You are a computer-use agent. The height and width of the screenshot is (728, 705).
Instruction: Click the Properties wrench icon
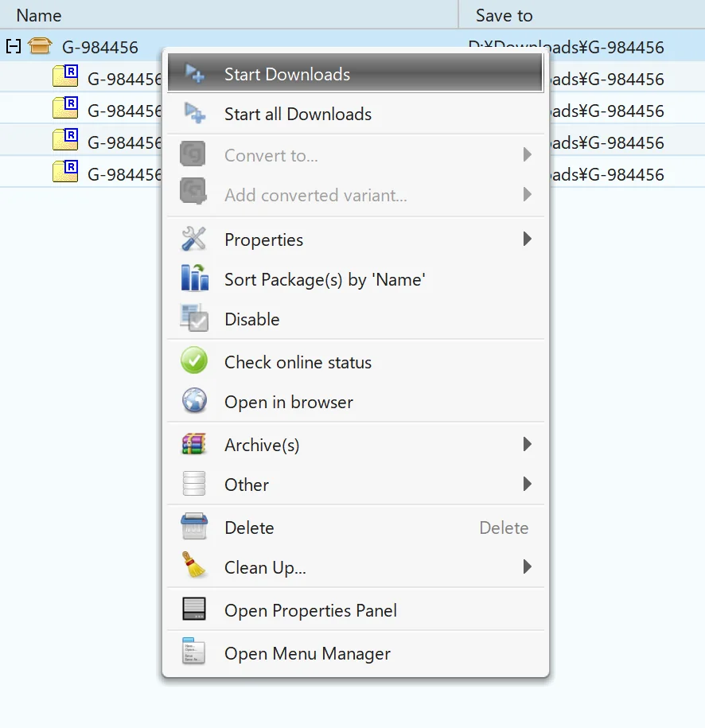tap(194, 239)
